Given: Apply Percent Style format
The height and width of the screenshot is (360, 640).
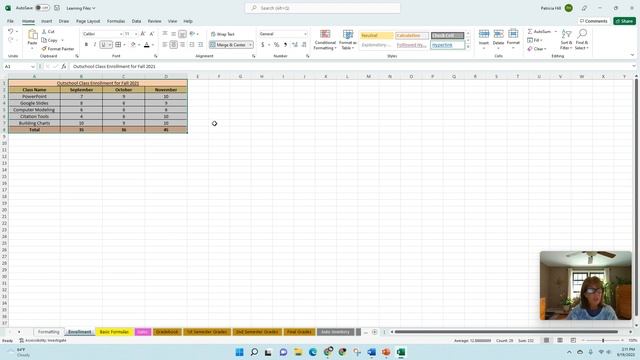Looking at the screenshot, I should click(x=276, y=44).
